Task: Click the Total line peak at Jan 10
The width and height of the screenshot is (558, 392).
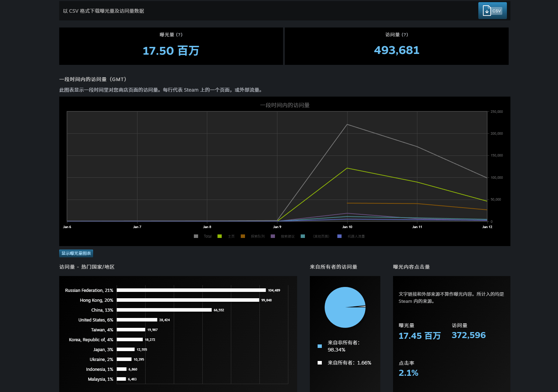Action: click(x=347, y=124)
